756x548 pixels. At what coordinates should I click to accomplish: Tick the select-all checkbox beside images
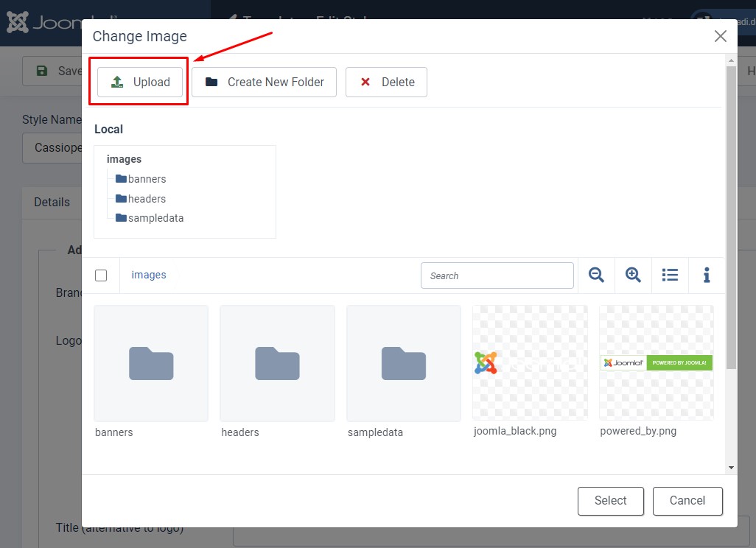101,275
